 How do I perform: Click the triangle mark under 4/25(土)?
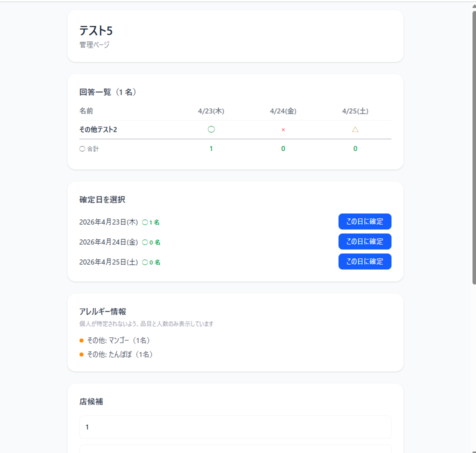pos(355,129)
